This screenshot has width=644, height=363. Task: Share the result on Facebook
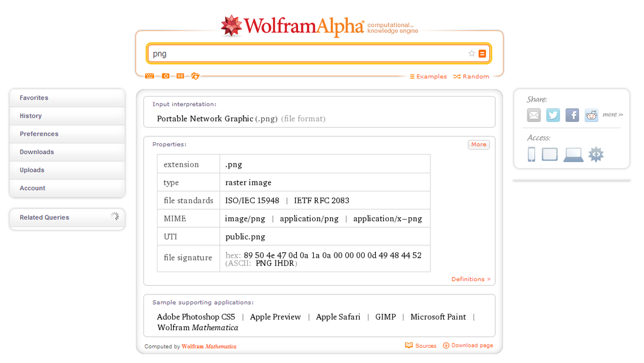pyautogui.click(x=572, y=115)
